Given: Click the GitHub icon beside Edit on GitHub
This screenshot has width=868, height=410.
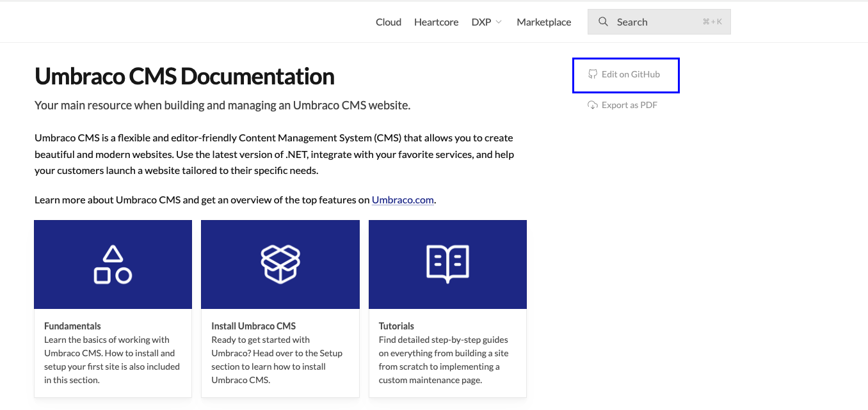Looking at the screenshot, I should (591, 74).
